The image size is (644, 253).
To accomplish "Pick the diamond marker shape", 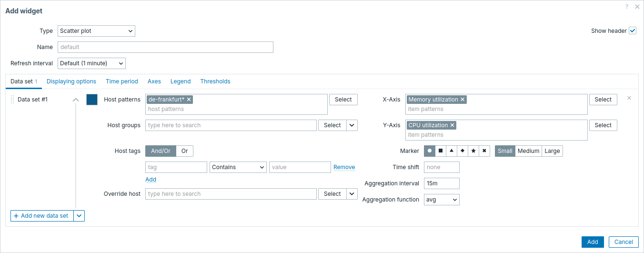I will [463, 151].
